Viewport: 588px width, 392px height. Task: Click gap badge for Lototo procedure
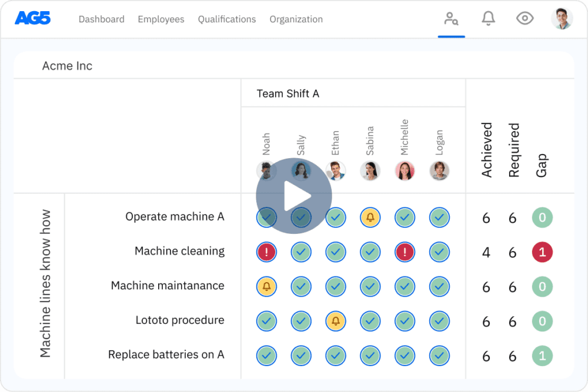pyautogui.click(x=542, y=321)
